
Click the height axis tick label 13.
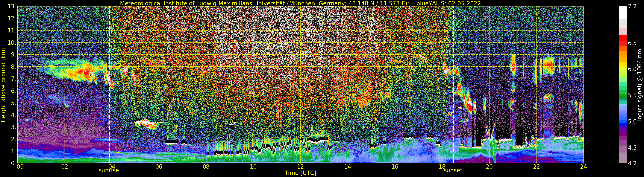click(12, 6)
